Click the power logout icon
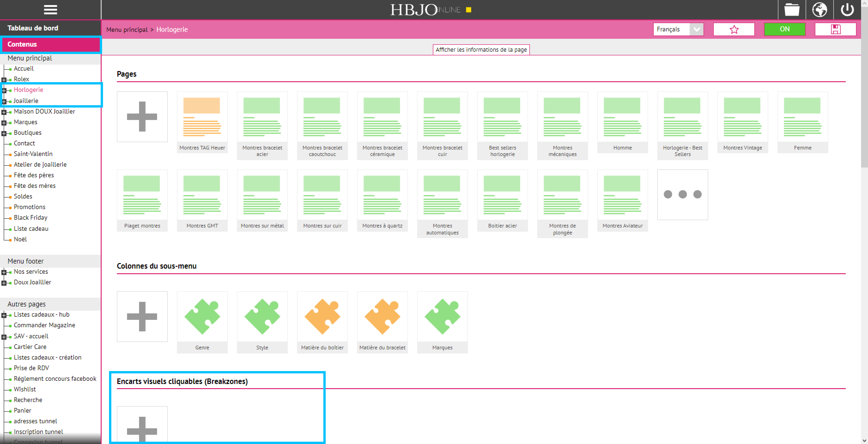 (847, 10)
